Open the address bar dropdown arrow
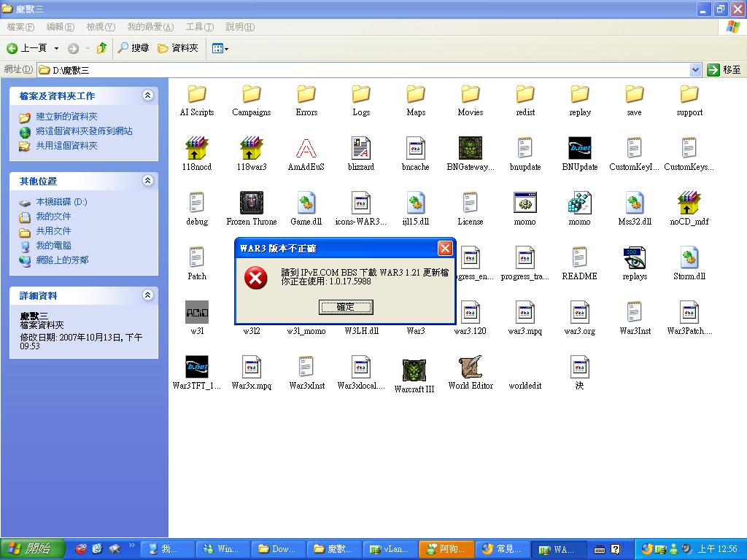This screenshot has height=560, width=747. (695, 70)
